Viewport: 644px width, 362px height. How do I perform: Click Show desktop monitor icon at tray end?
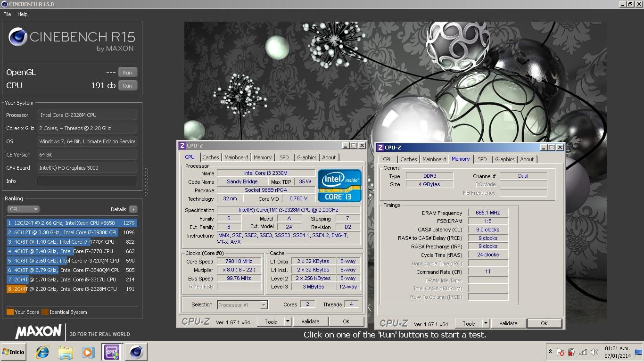click(638, 352)
